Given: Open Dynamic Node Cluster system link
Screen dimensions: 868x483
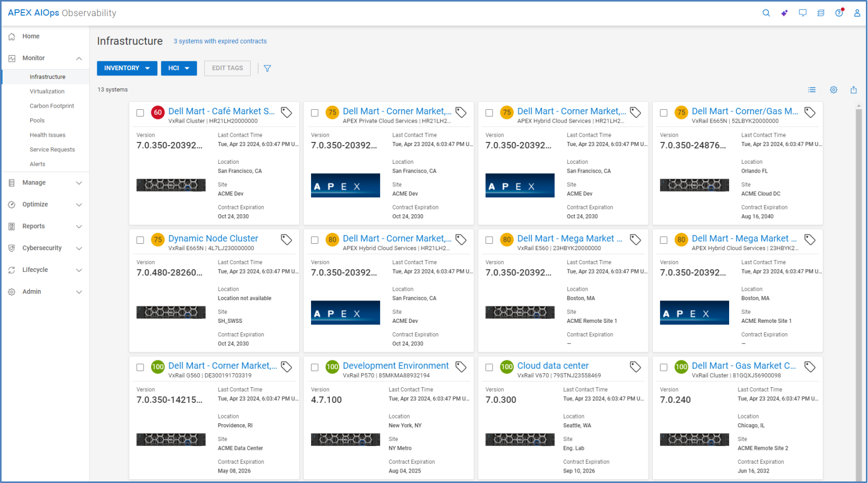Looking at the screenshot, I should pyautogui.click(x=213, y=239).
